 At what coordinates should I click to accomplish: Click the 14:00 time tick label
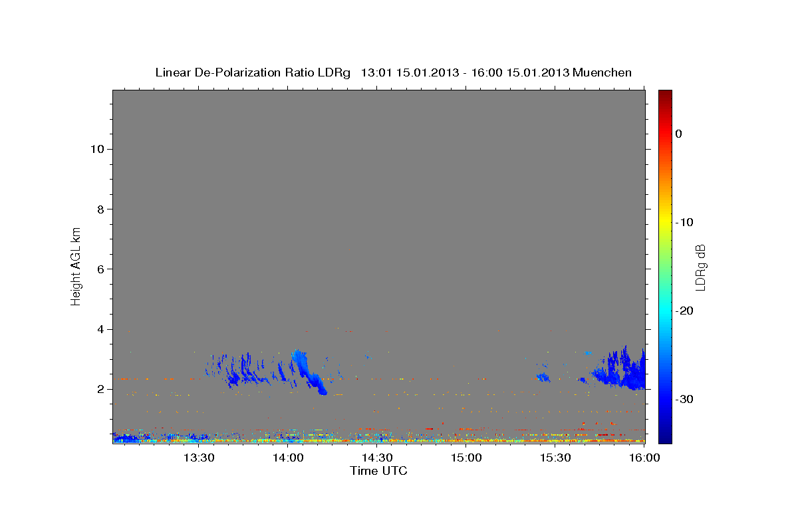(288, 458)
